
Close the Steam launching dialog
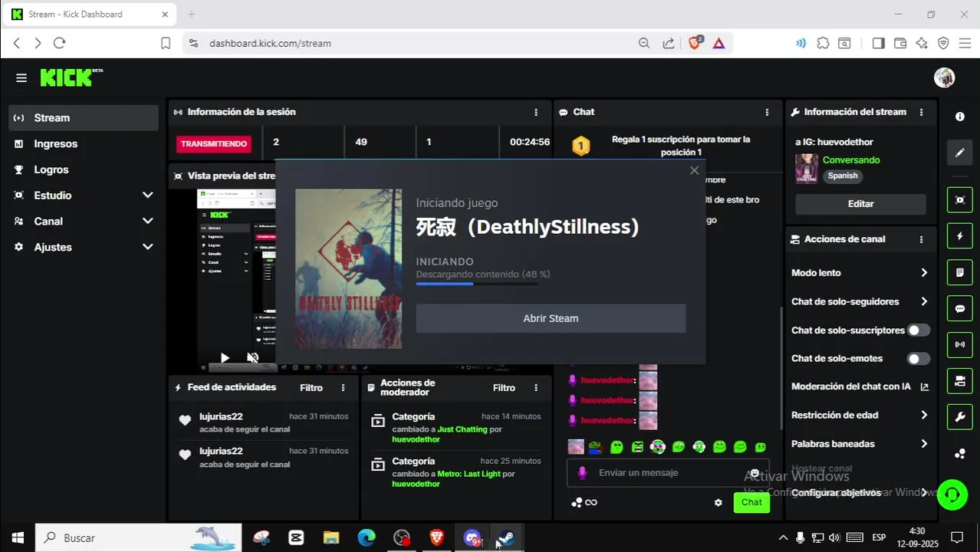[694, 171]
